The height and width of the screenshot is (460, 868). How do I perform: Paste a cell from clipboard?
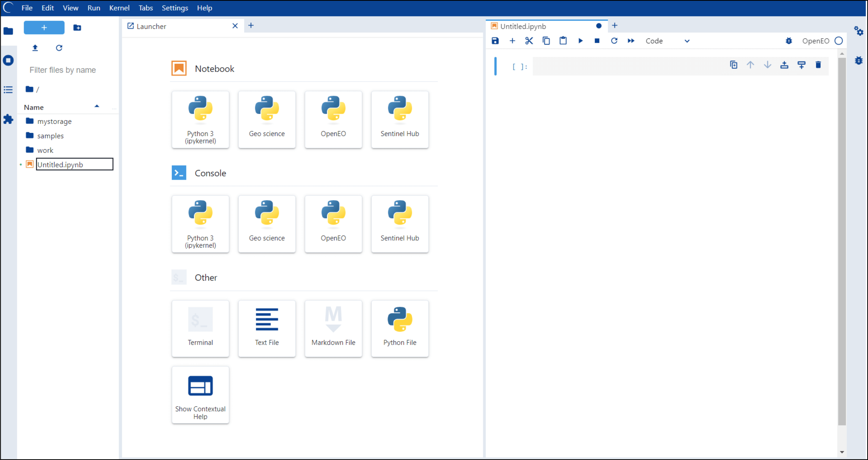click(563, 41)
